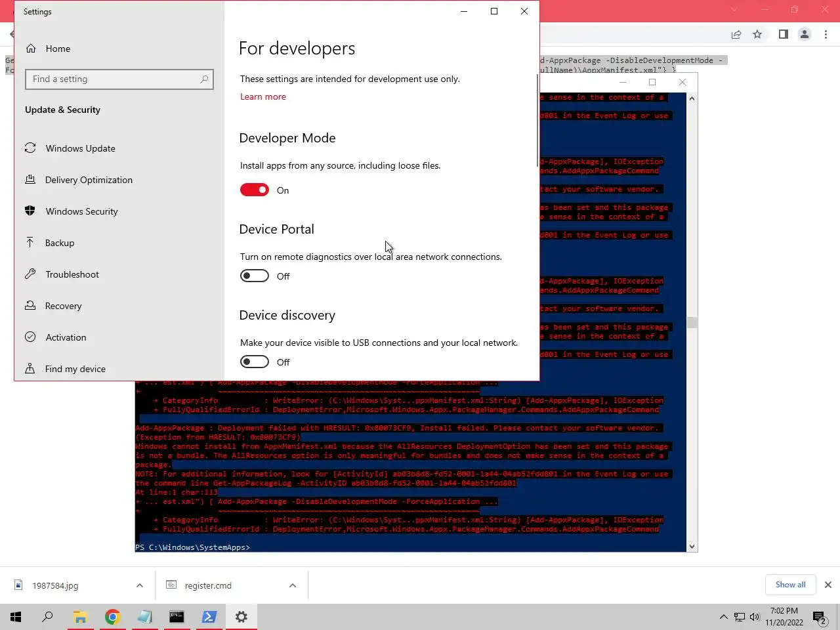840x630 pixels.
Task: Click the search magnifier in Find a setting
Action: tap(204, 79)
